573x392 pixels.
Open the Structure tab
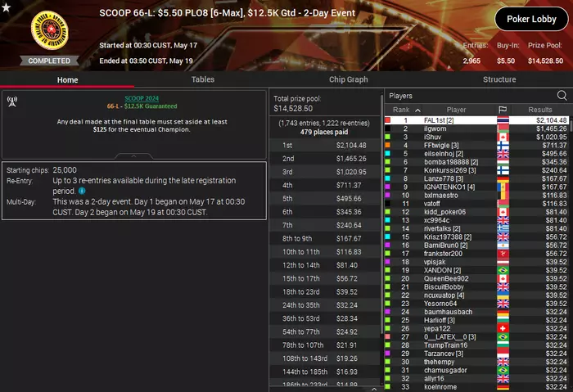(499, 79)
